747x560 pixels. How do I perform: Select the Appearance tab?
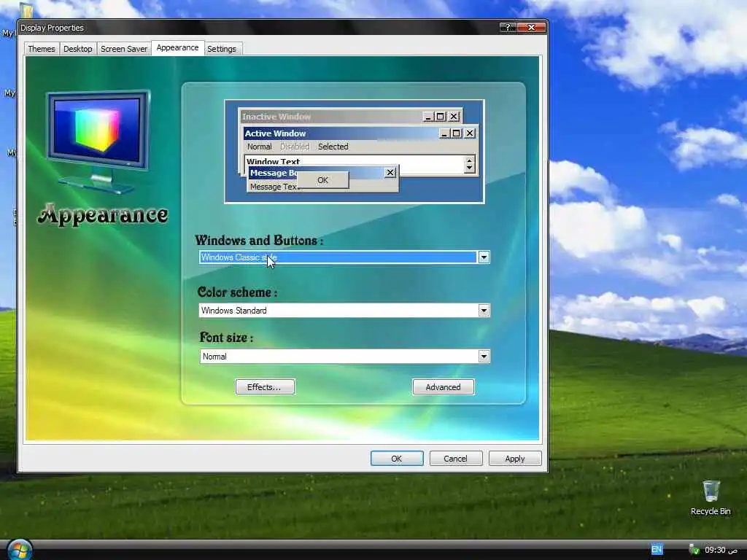coord(177,47)
